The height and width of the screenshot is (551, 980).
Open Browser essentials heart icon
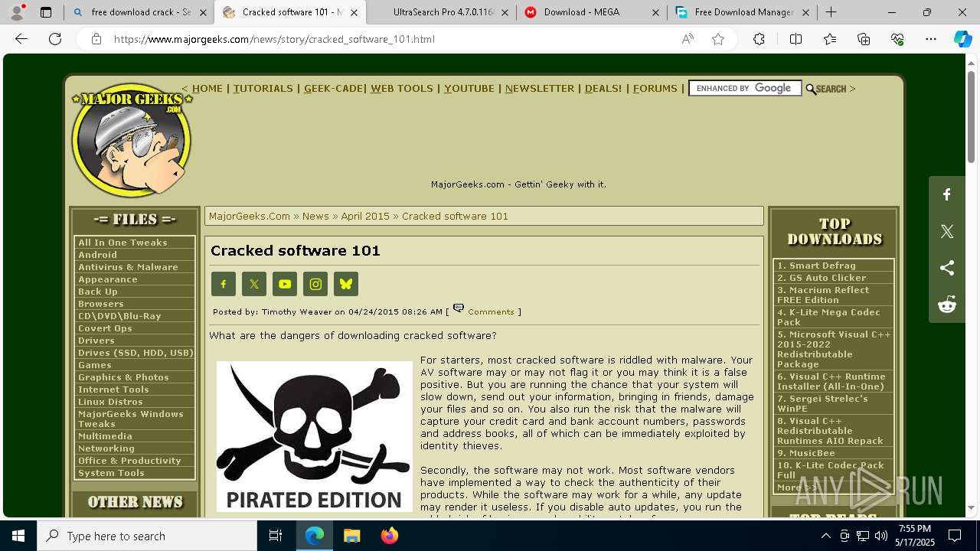pyautogui.click(x=897, y=39)
